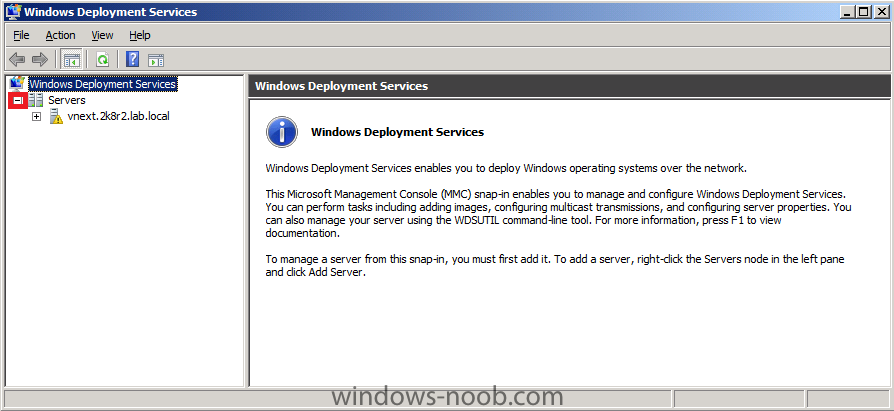The height and width of the screenshot is (411, 894).
Task: Click the blue information icon in right pane
Action: tap(282, 132)
